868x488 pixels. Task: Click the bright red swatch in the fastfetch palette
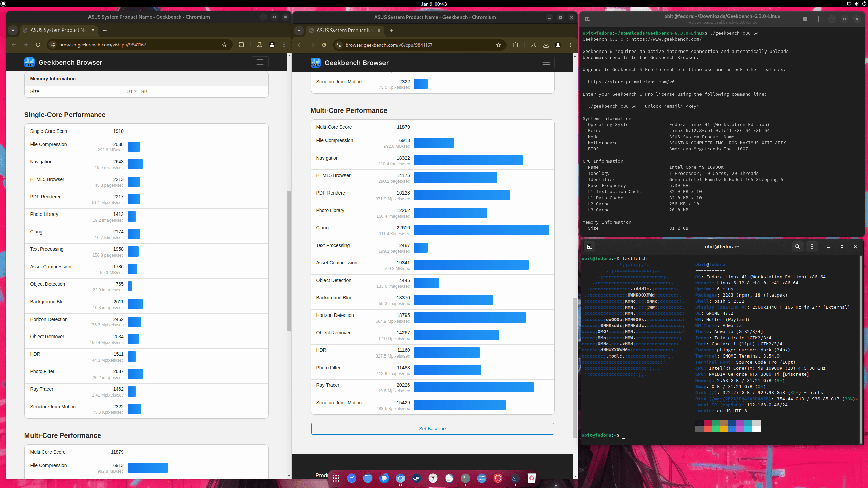(x=707, y=429)
